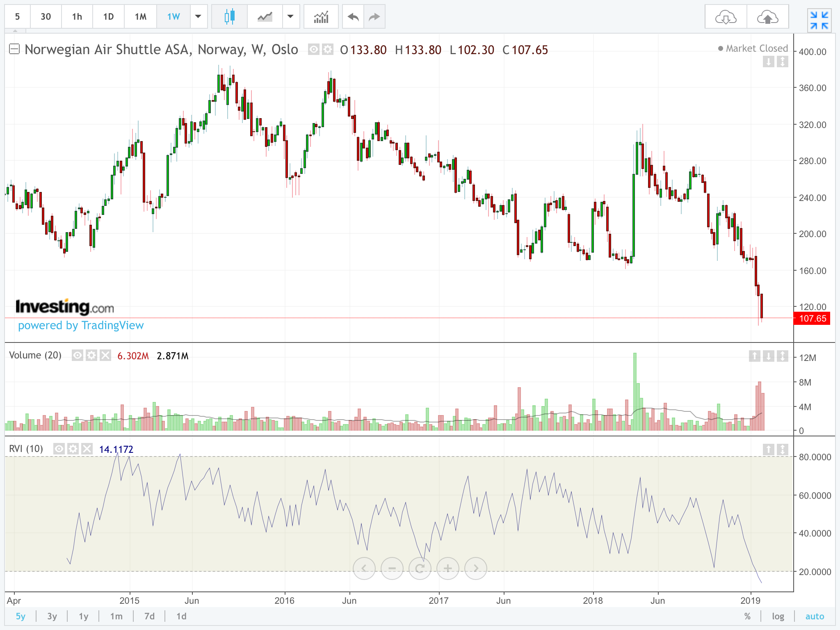The height and width of the screenshot is (630, 840).
Task: Open the indicators chart icon
Action: point(321,17)
